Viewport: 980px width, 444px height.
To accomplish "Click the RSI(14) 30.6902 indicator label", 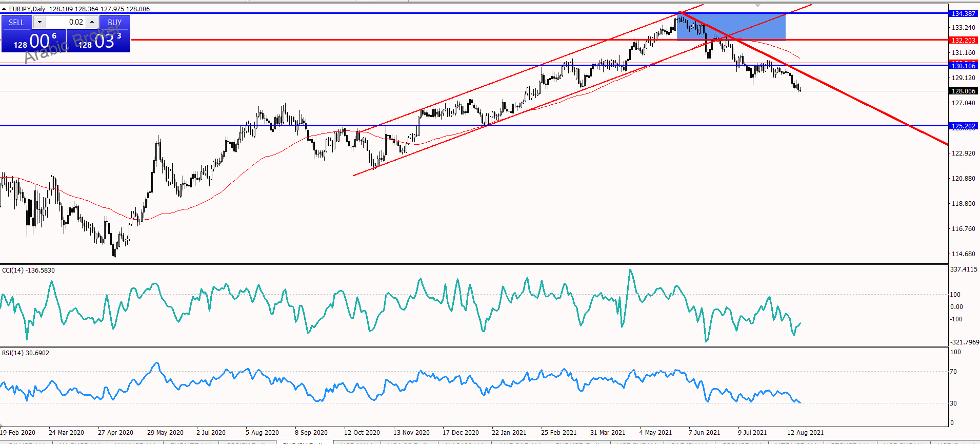I will (x=26, y=353).
